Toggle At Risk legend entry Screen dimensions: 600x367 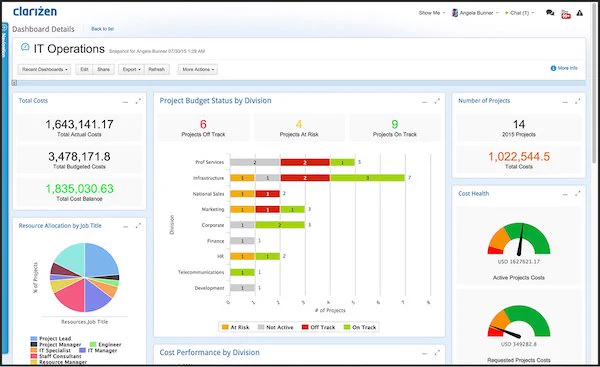click(235, 328)
